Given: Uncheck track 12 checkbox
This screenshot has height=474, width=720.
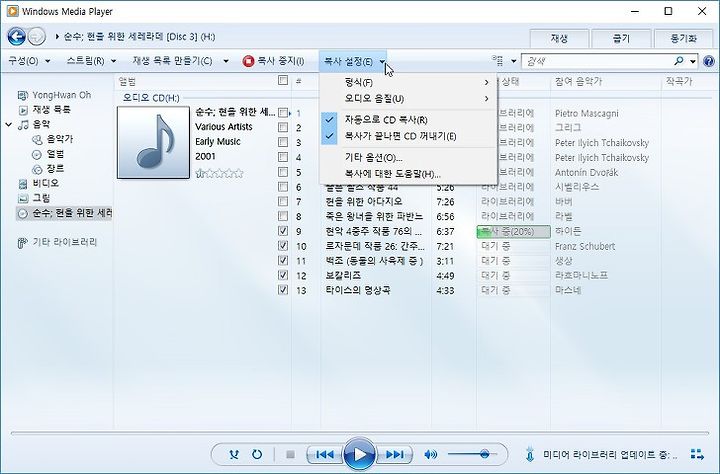Looking at the screenshot, I should coord(283,275).
